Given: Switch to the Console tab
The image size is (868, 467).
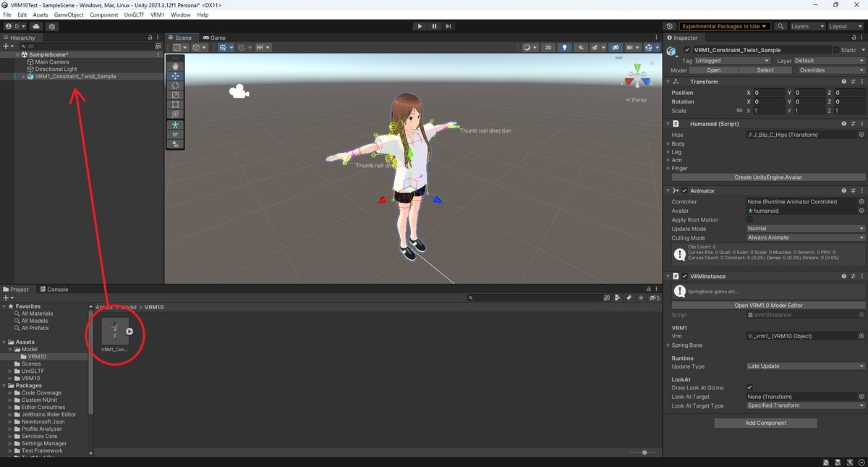Looking at the screenshot, I should click(54, 289).
